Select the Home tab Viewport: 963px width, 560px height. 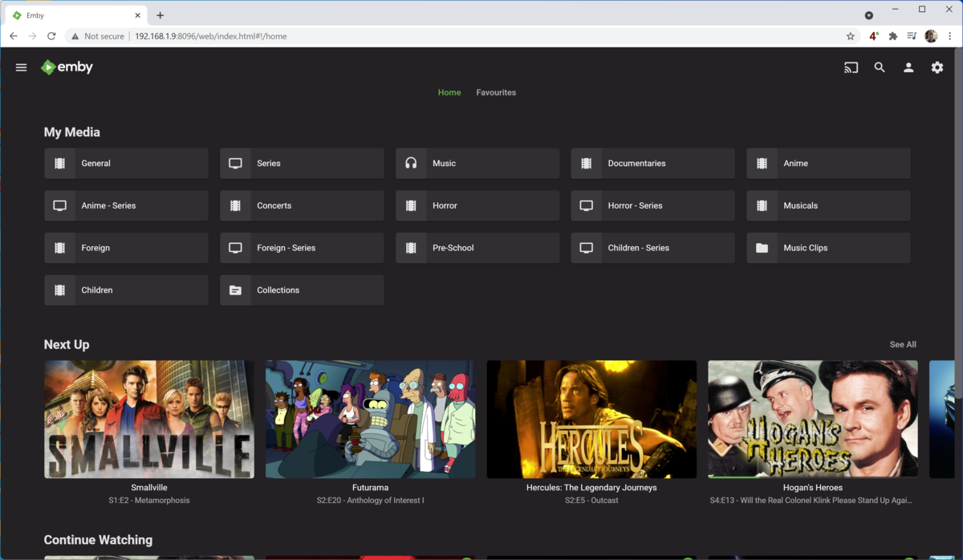449,92
